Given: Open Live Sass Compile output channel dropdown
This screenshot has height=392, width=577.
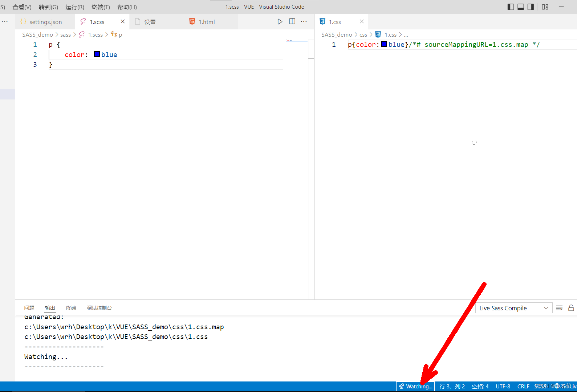Looking at the screenshot, I should 514,308.
